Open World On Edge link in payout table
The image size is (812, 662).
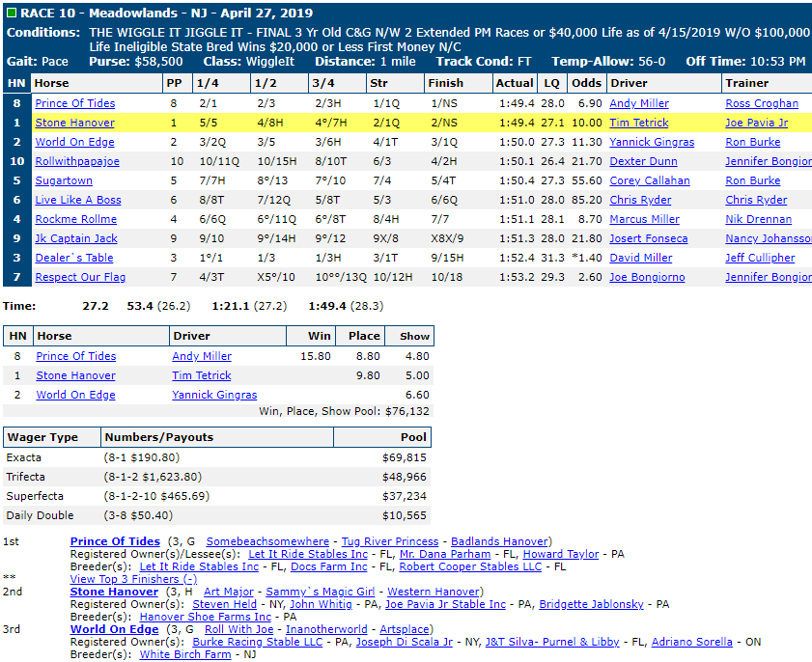[x=75, y=395]
